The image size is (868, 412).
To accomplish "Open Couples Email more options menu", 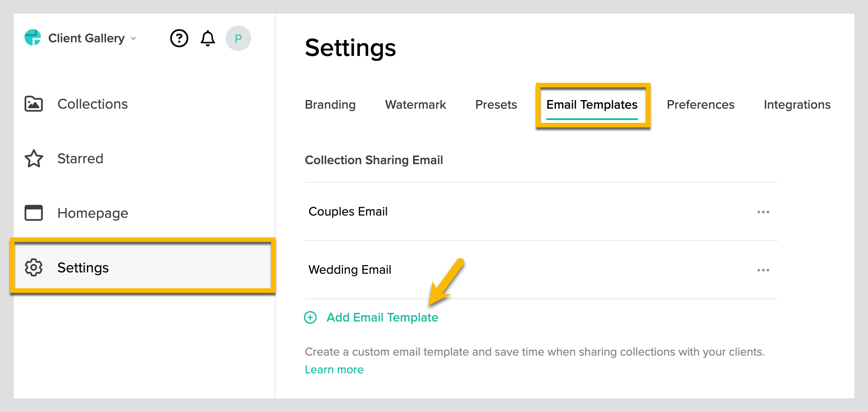I will click(763, 212).
